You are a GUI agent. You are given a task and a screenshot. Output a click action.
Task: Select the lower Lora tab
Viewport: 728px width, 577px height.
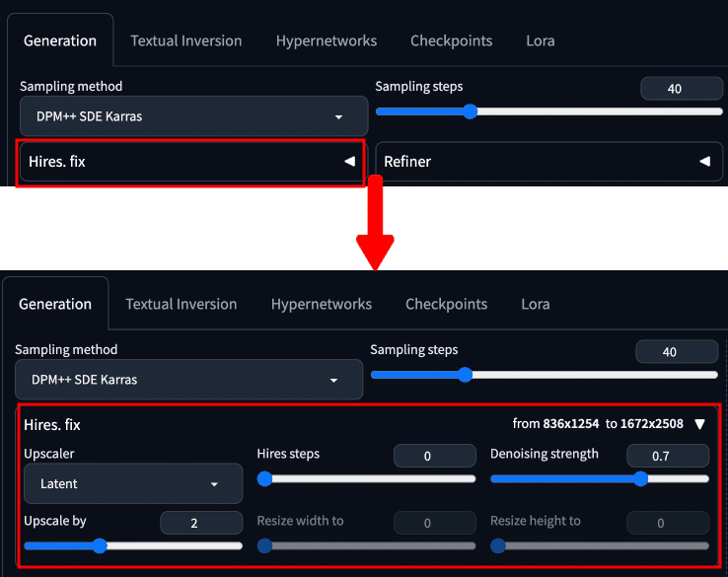click(x=536, y=304)
